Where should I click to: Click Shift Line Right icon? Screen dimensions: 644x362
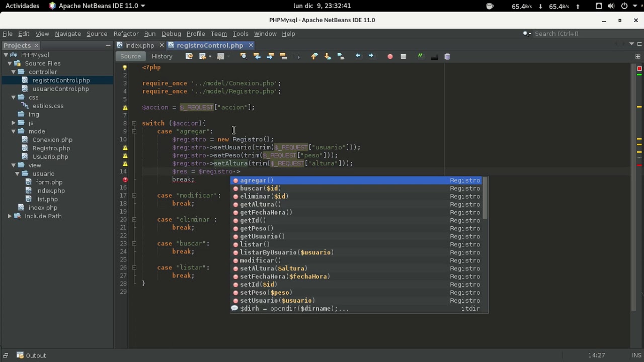372,56
